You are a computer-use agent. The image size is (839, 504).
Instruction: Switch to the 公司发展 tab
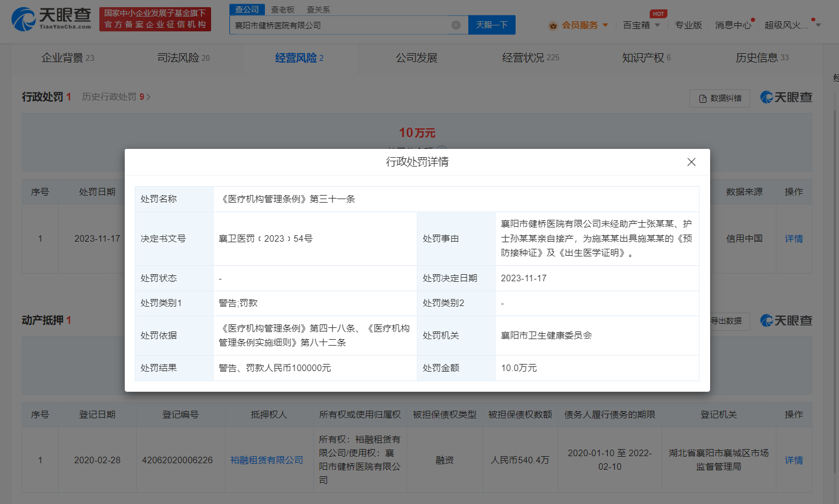[x=416, y=58]
